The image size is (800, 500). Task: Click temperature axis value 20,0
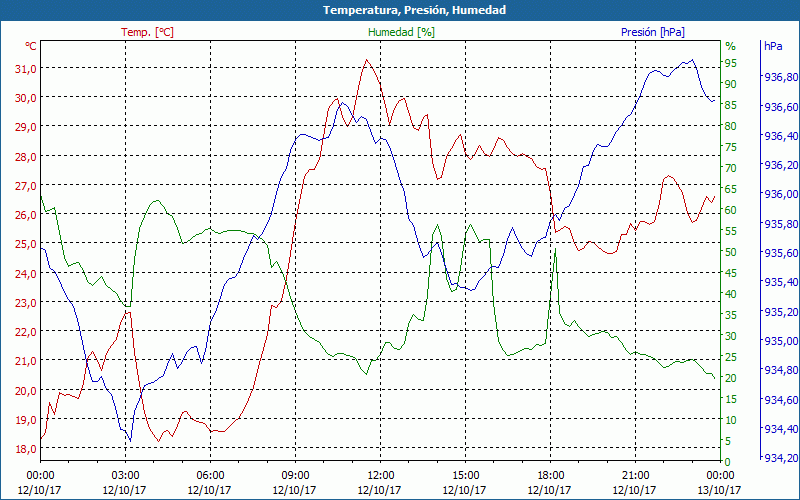[26, 390]
